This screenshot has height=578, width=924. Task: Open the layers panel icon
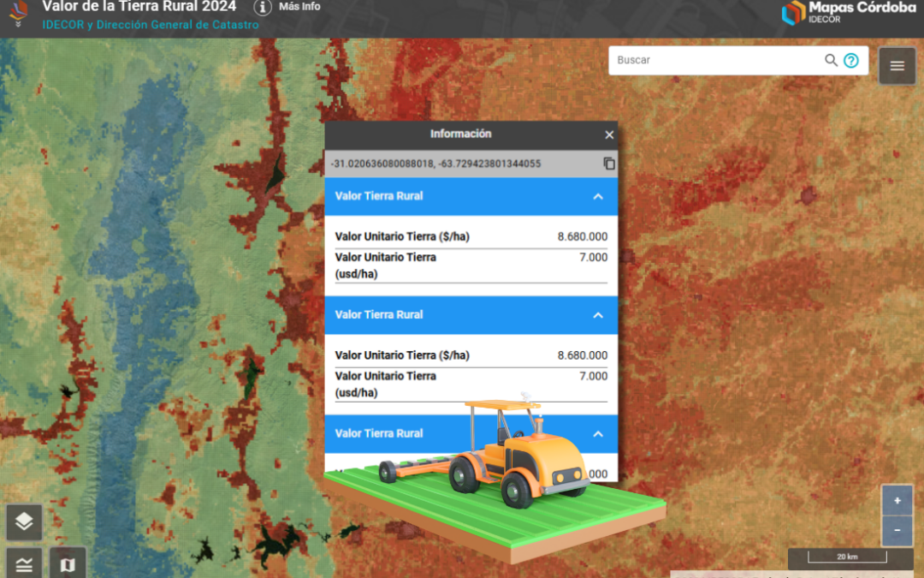(x=24, y=522)
